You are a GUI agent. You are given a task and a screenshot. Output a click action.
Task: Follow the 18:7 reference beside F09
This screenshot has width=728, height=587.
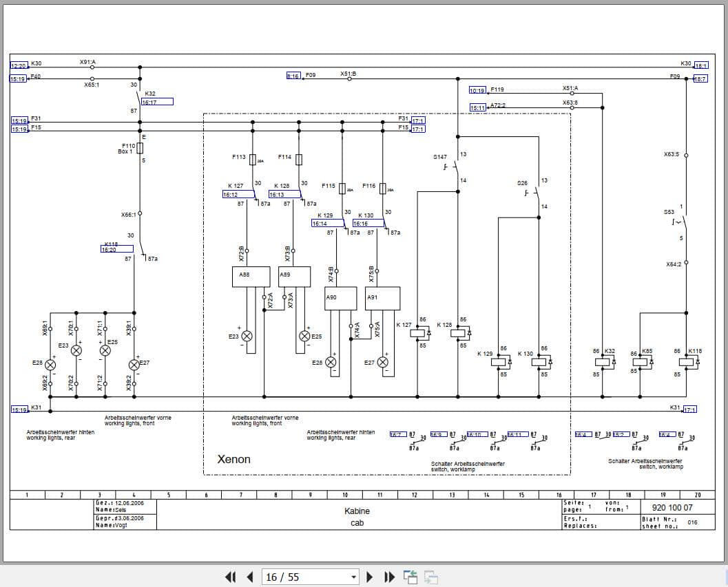[x=700, y=79]
